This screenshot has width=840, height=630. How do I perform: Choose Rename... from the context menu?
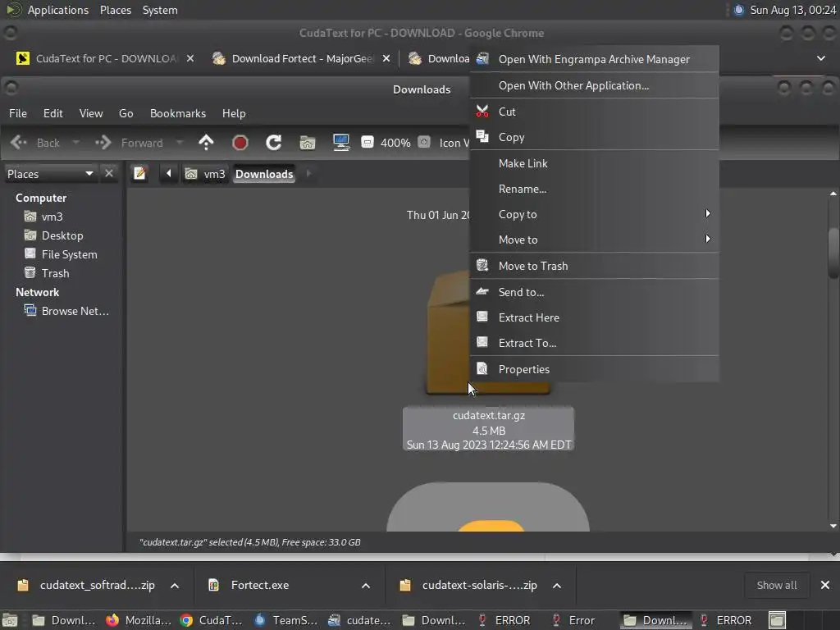pyautogui.click(x=594, y=189)
